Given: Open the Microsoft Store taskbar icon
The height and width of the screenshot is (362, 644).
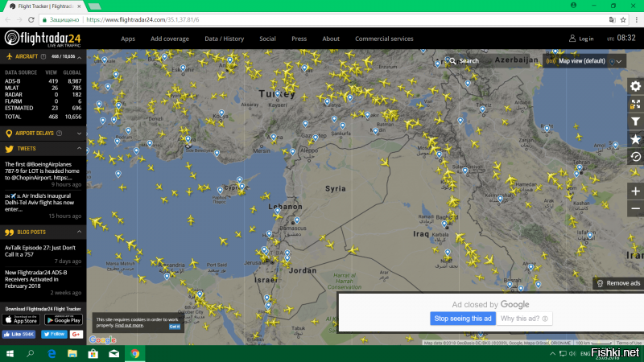Looking at the screenshot, I should pos(93,354).
